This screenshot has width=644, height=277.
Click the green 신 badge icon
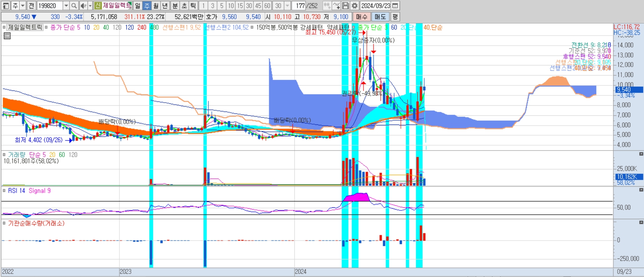click(x=98, y=6)
